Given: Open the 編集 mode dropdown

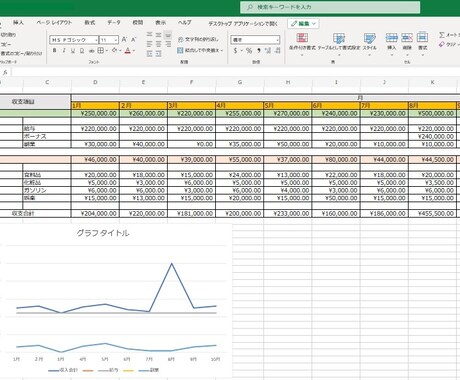Looking at the screenshot, I should [x=303, y=24].
